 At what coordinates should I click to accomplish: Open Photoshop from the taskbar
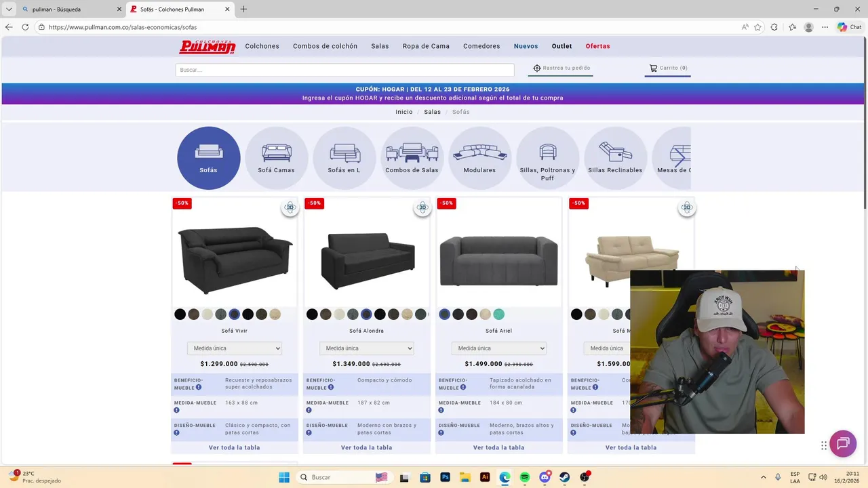point(445,477)
